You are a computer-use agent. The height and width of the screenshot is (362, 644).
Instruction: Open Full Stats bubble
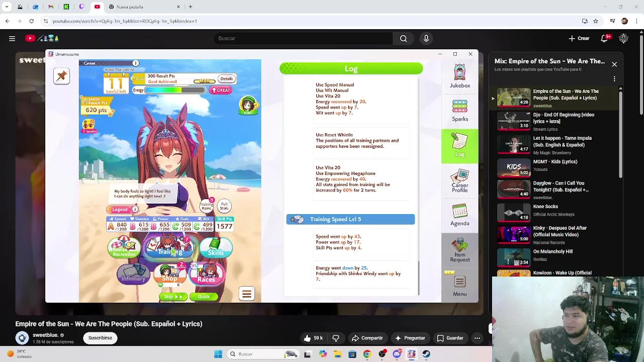pyautogui.click(x=224, y=206)
